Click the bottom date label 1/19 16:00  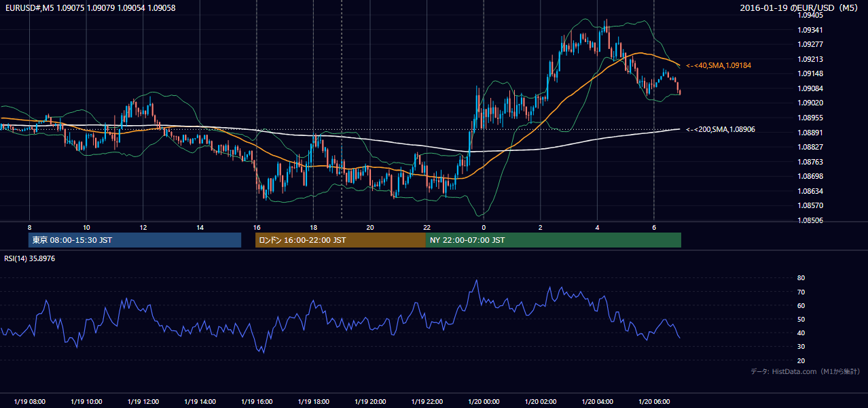click(257, 402)
